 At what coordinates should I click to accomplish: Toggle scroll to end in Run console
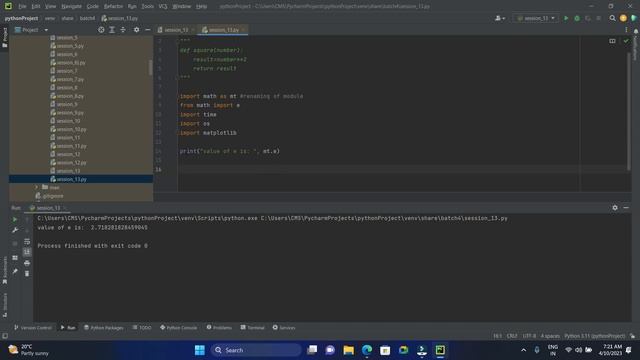point(27,252)
